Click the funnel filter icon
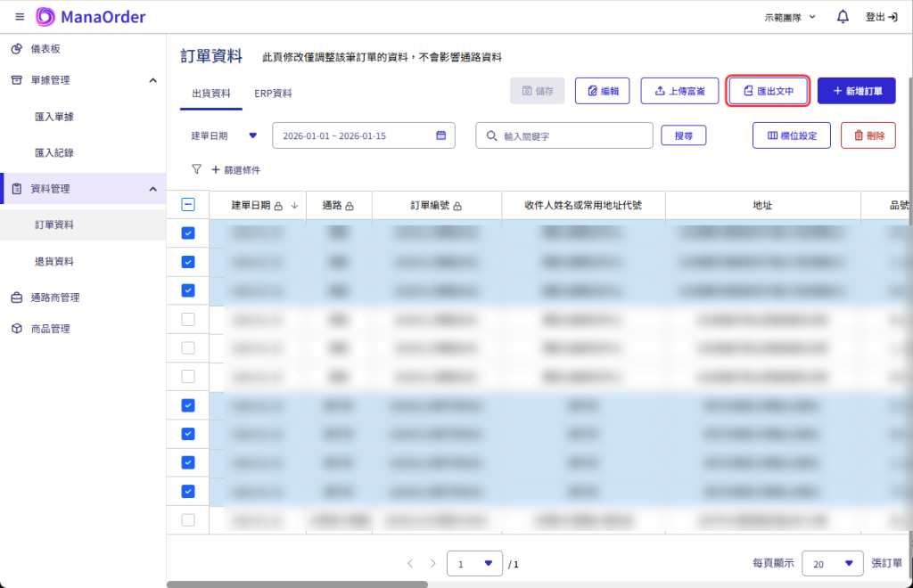This screenshot has width=913, height=588. point(196,169)
